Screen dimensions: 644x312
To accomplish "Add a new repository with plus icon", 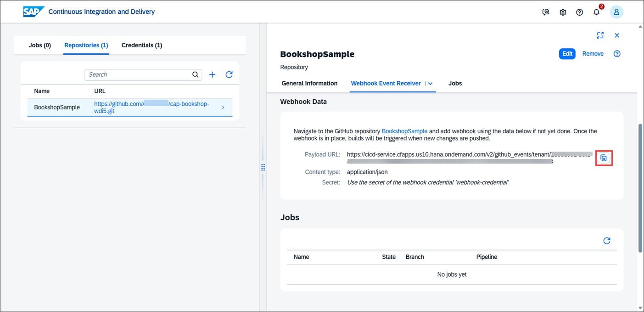I will point(212,74).
